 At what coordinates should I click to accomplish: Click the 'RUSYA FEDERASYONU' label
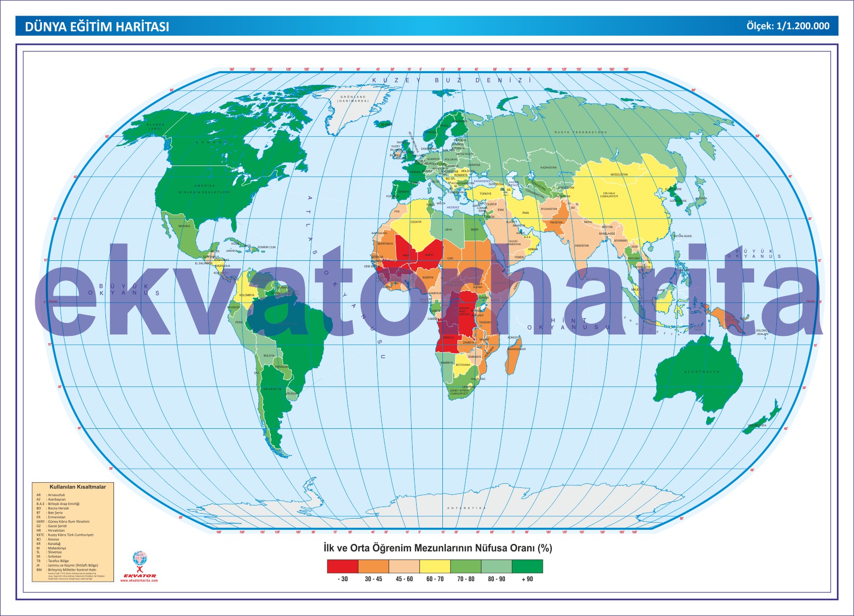click(x=581, y=132)
